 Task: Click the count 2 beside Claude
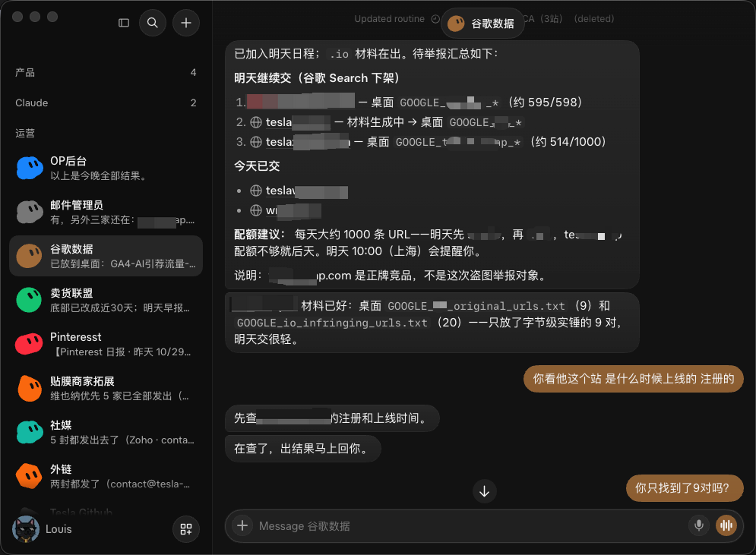pyautogui.click(x=193, y=102)
